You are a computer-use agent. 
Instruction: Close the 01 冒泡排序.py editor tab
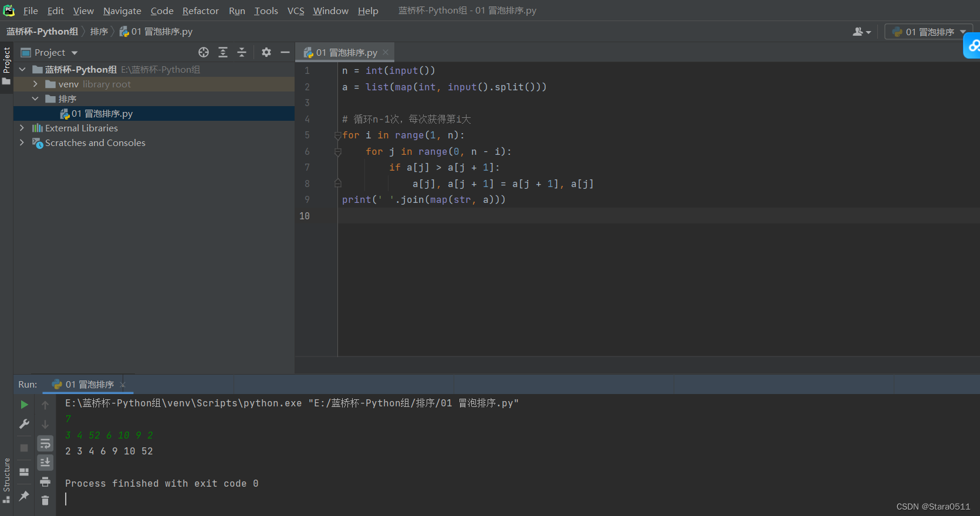[x=386, y=52]
